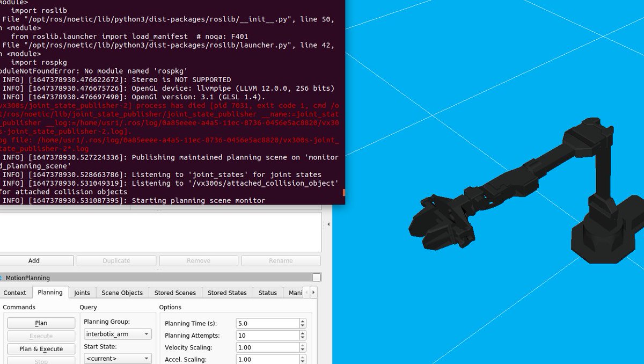Click the Plan & Execute button
The height and width of the screenshot is (364, 644).
41,349
